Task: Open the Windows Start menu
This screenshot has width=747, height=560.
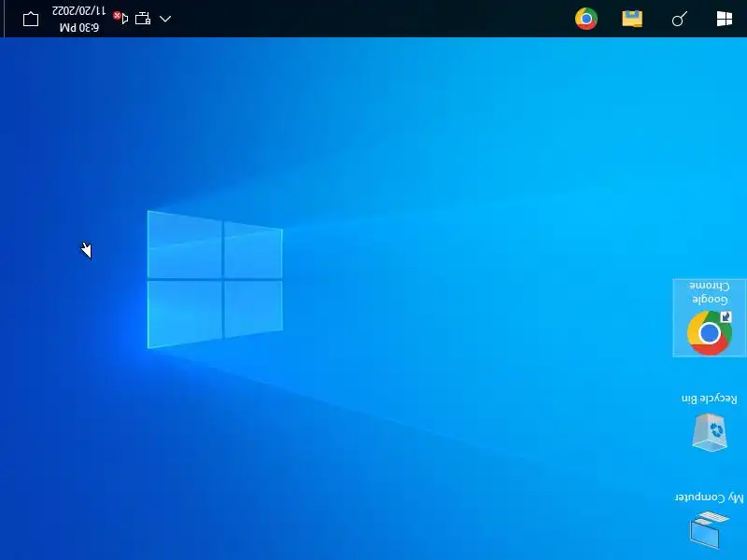Action: [x=725, y=19]
